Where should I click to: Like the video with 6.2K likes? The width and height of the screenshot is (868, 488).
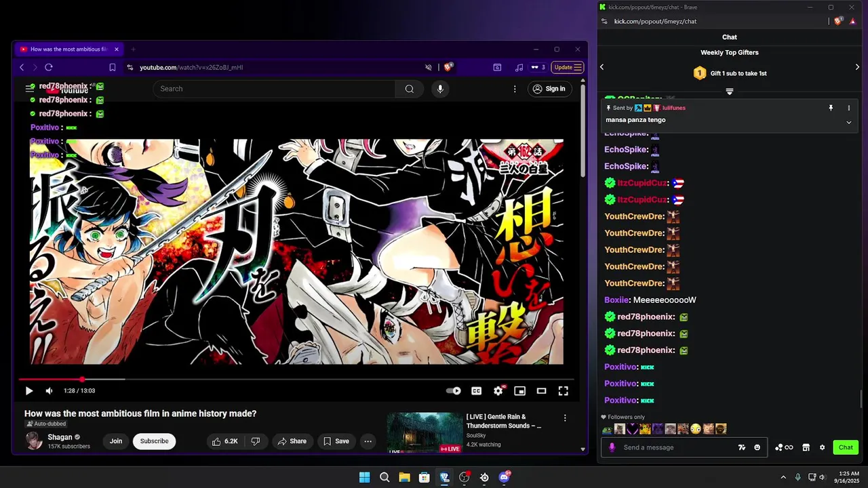click(x=225, y=441)
